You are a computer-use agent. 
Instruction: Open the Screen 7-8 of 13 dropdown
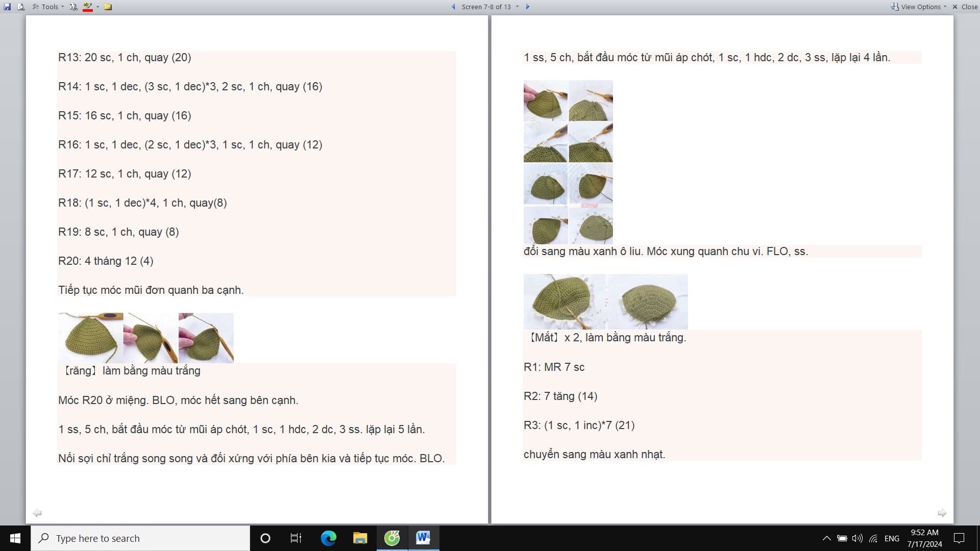[x=489, y=7]
